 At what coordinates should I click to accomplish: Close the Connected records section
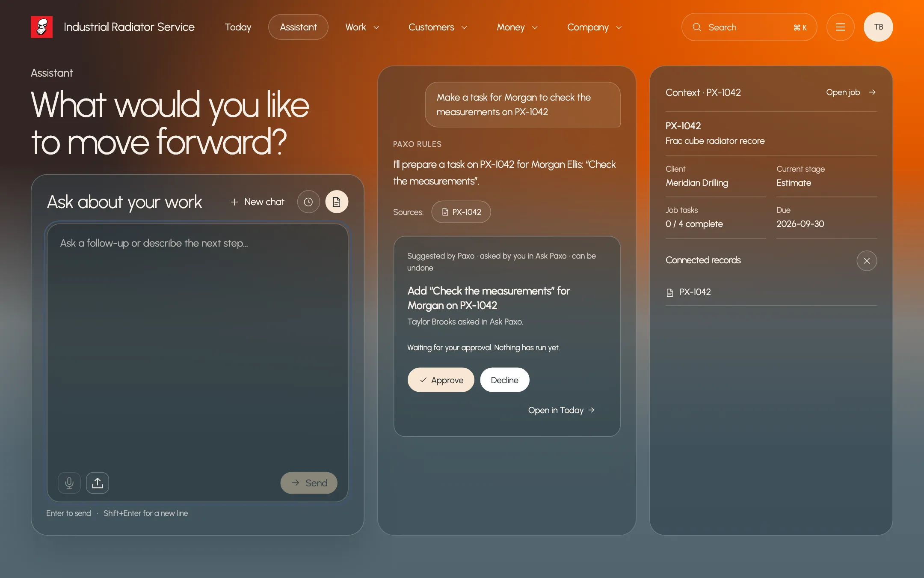point(867,261)
